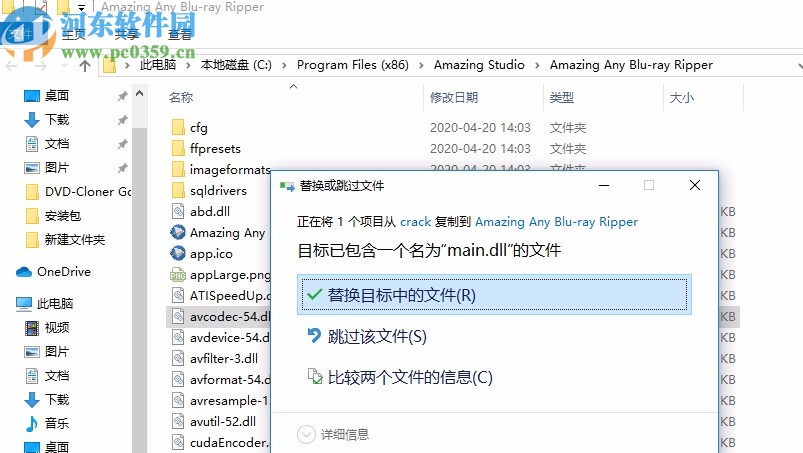This screenshot has width=803, height=453.
Task: Close the replace or skip dialog
Action: [695, 185]
